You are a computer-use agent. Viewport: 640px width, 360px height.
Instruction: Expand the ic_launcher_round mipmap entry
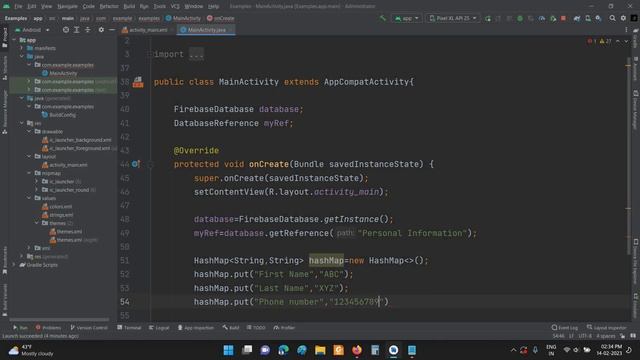pyautogui.click(x=37, y=190)
